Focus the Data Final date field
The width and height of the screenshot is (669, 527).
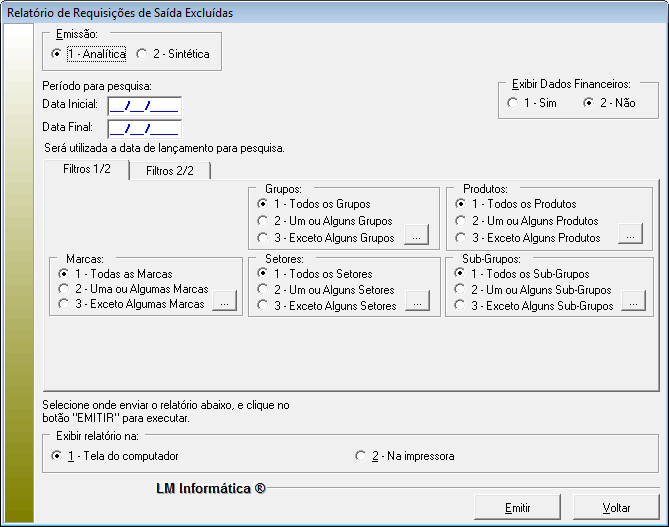point(143,128)
